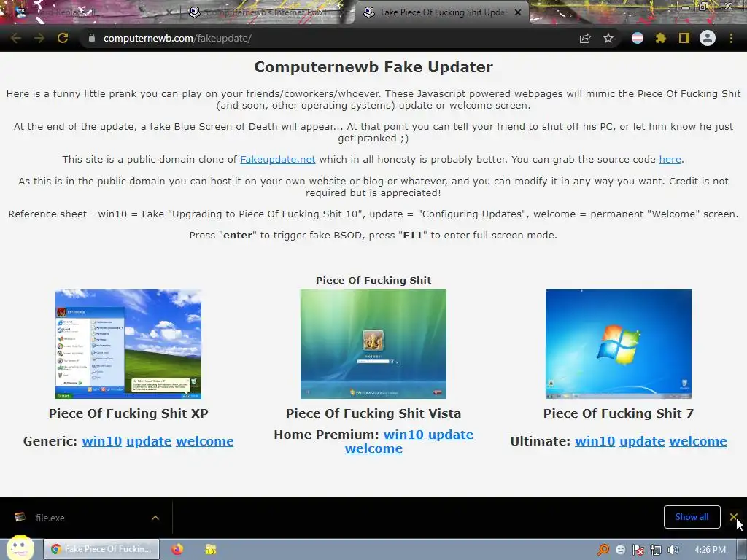The height and width of the screenshot is (560, 747).
Task: Switch to the first browser tab
Action: (90, 12)
